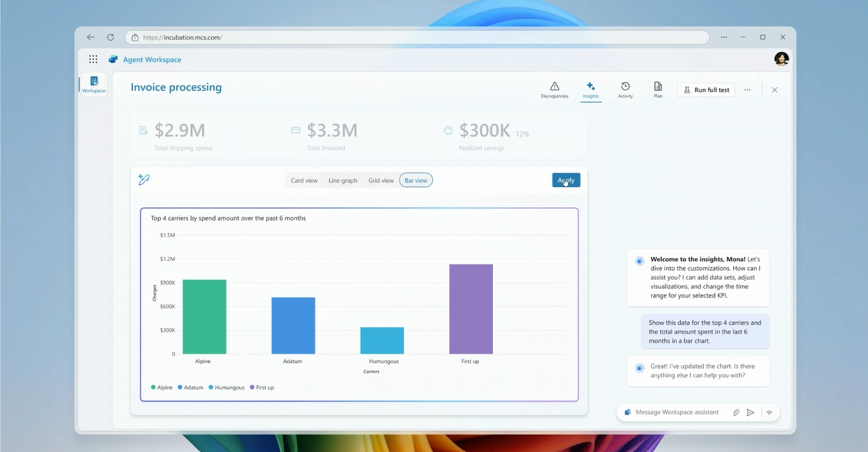Click the browser address bar

[x=417, y=37]
